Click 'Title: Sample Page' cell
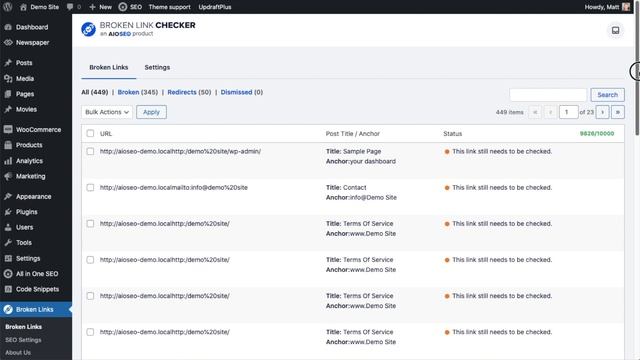This screenshot has height=360, width=640. pyautogui.click(x=353, y=151)
